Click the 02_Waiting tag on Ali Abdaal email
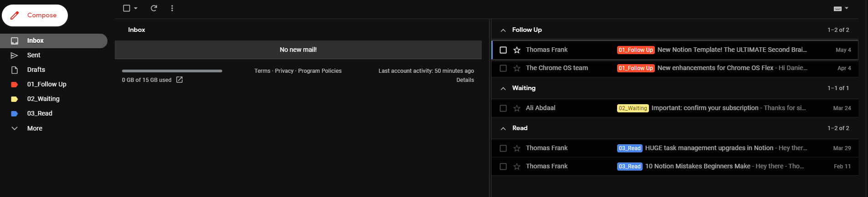Image resolution: width=868 pixels, height=197 pixels. [x=633, y=108]
